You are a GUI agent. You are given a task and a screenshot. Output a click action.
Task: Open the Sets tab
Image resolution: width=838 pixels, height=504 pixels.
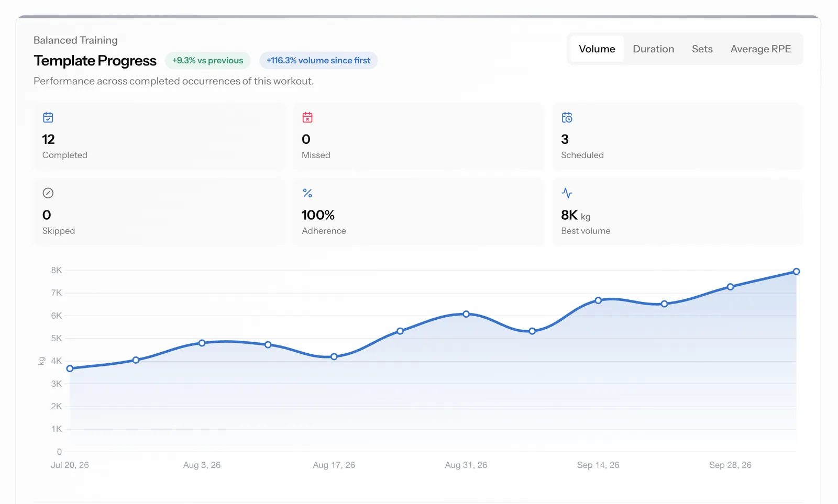[x=702, y=49]
